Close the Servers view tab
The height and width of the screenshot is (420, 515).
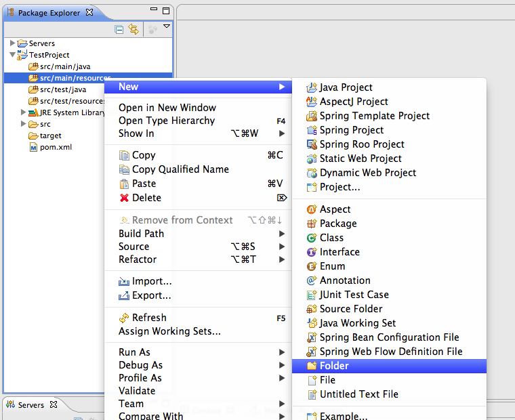click(54, 404)
